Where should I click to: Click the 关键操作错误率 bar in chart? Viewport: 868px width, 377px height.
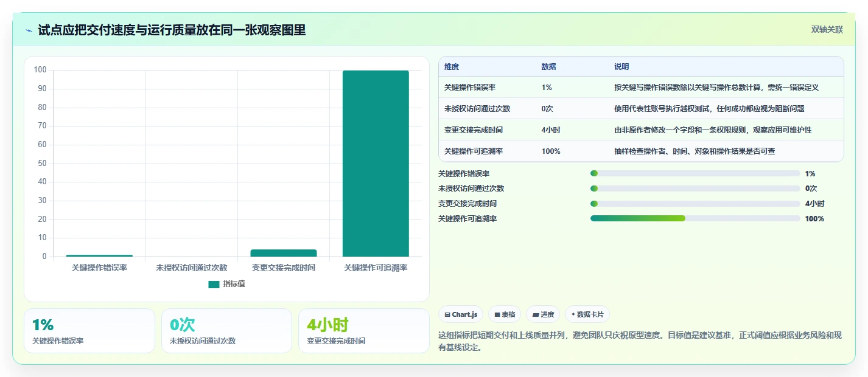pyautogui.click(x=99, y=255)
